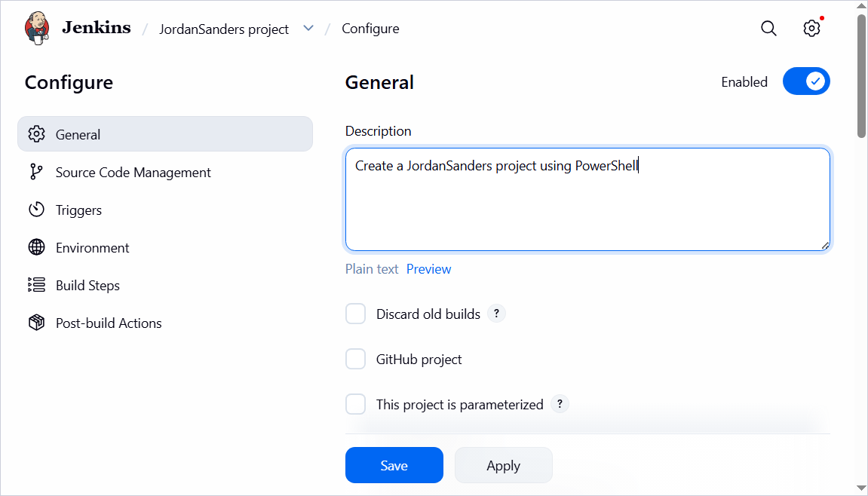The width and height of the screenshot is (868, 496).
Task: Go to Source Code Management section
Action: (x=165, y=172)
